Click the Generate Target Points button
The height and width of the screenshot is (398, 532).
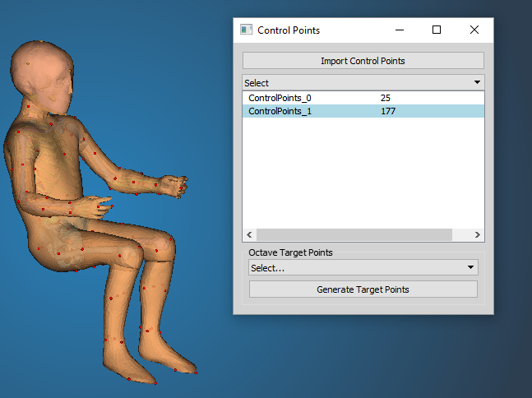tap(363, 289)
